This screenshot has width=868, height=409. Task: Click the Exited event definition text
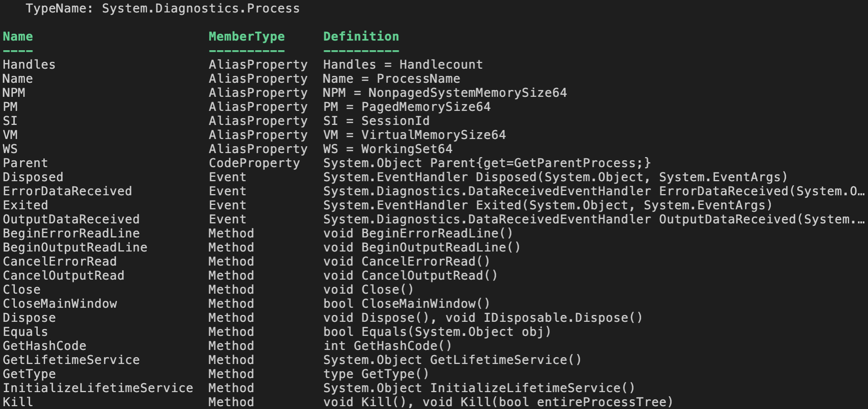point(548,205)
